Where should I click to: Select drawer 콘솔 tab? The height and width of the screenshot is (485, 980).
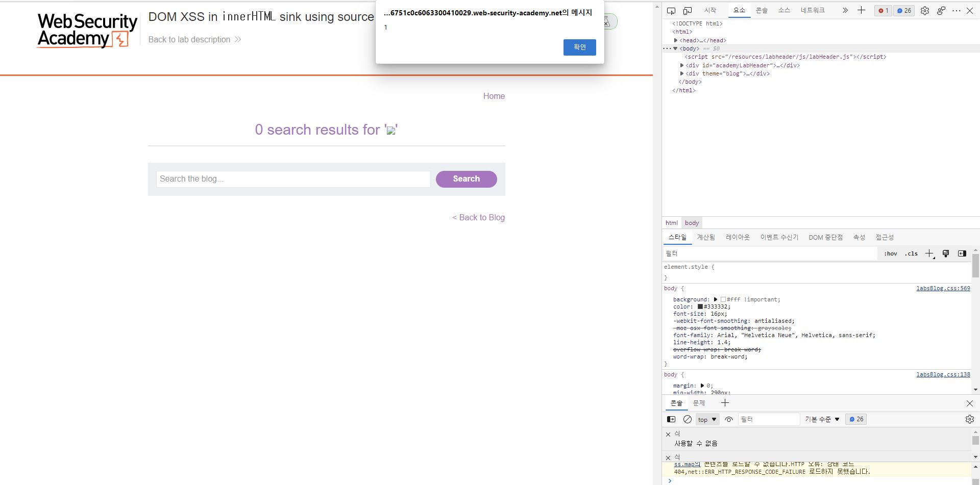(x=676, y=403)
